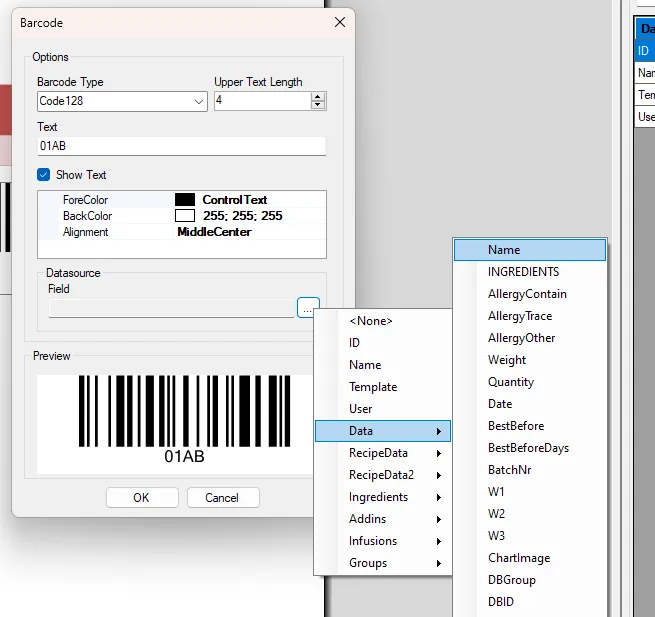Select the ForeColor property label
Viewport: 655px width, 617px height.
(86, 200)
